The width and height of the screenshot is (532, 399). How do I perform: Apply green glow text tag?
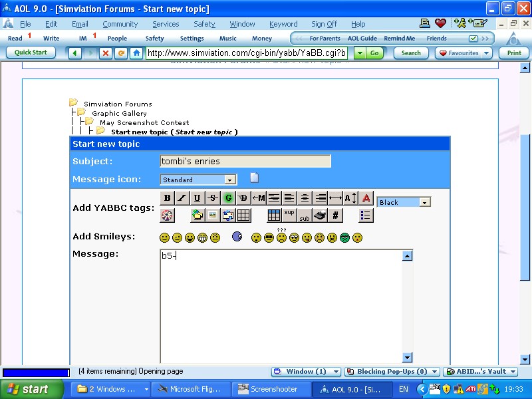click(228, 198)
